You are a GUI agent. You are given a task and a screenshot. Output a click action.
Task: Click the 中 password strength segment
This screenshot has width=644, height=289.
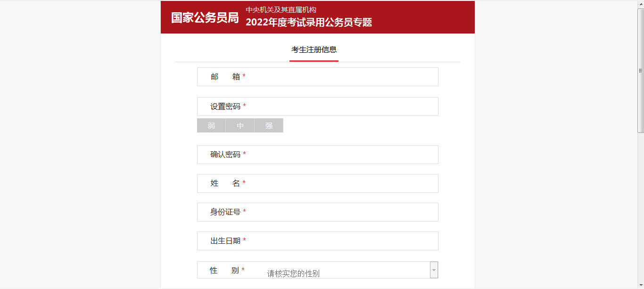pyautogui.click(x=240, y=125)
